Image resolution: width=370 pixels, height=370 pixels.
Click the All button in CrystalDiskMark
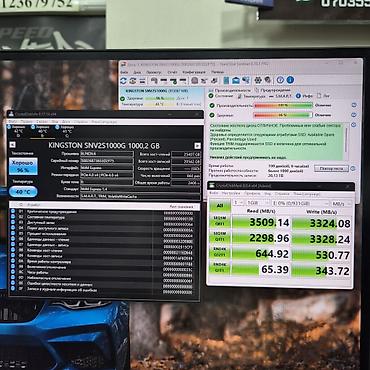(x=220, y=206)
